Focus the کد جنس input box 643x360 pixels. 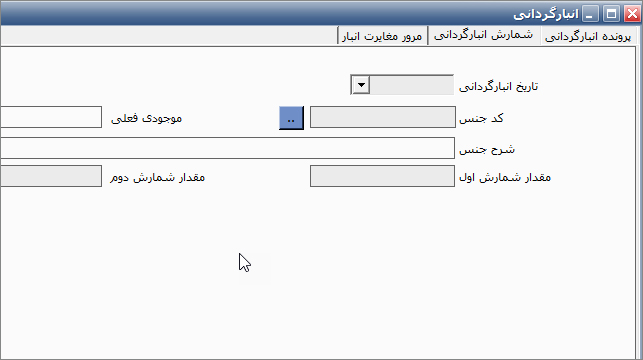tap(383, 117)
